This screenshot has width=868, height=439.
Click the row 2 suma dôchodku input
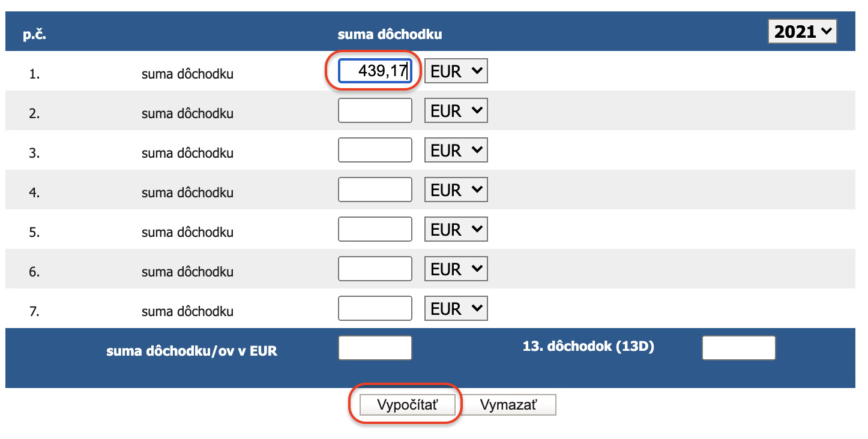click(x=375, y=111)
